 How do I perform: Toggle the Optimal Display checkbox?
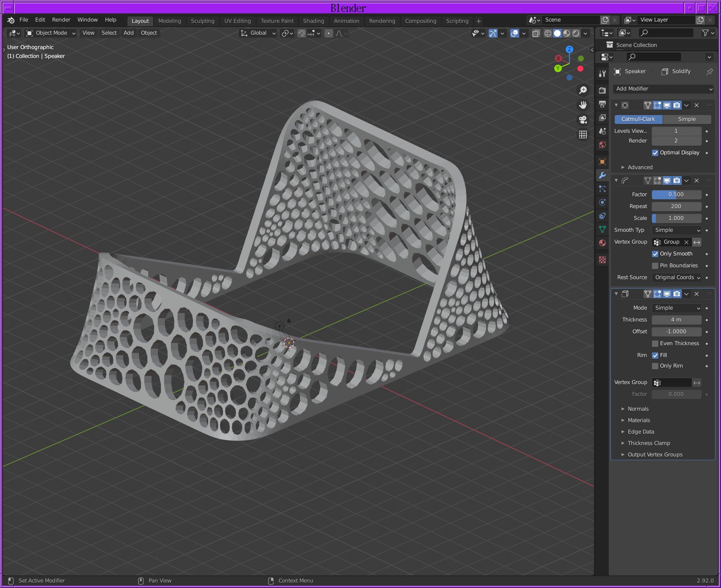655,153
